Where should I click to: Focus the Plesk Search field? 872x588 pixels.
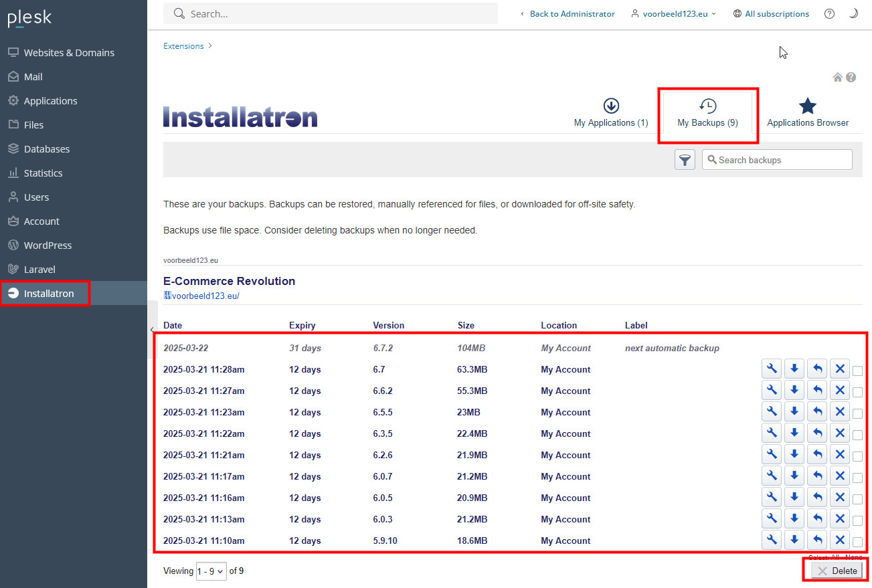pyautogui.click(x=331, y=13)
